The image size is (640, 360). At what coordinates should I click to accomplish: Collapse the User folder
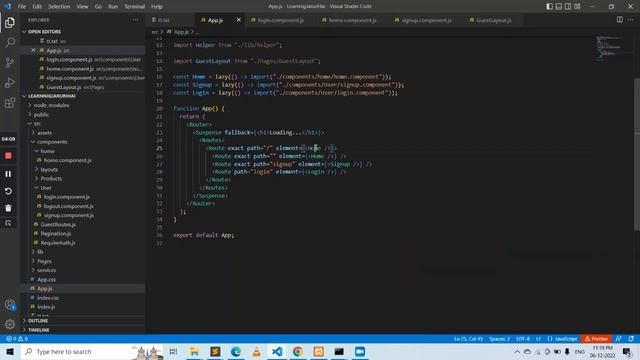45,188
